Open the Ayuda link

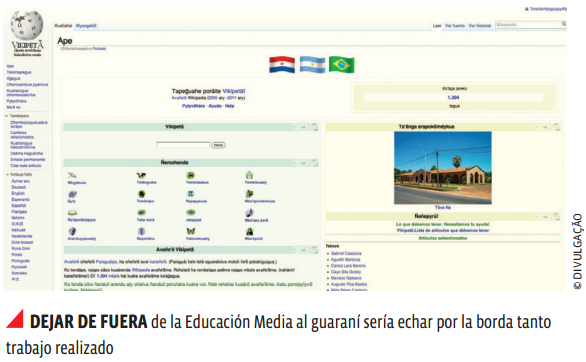[x=215, y=106]
